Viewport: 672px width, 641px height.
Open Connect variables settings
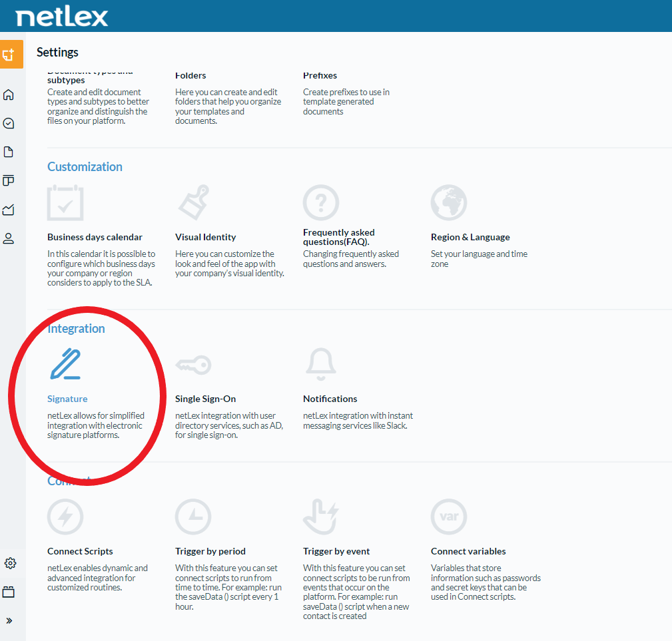[468, 552]
